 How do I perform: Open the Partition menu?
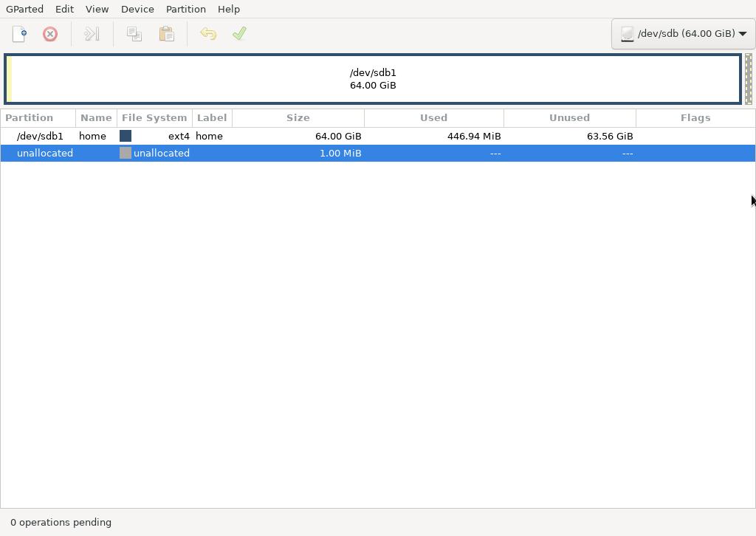185,9
